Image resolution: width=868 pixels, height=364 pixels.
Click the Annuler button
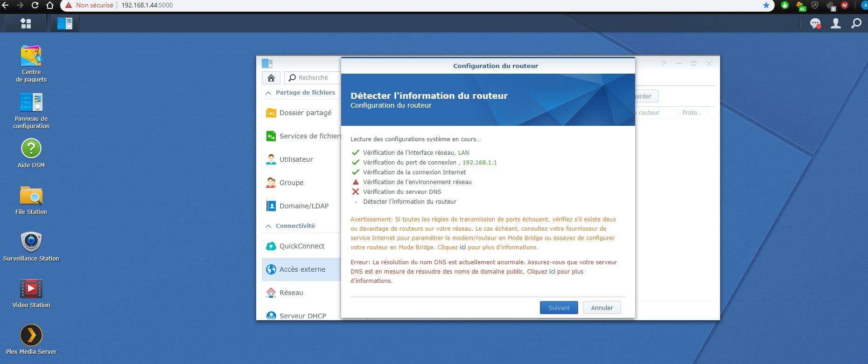[x=602, y=308]
